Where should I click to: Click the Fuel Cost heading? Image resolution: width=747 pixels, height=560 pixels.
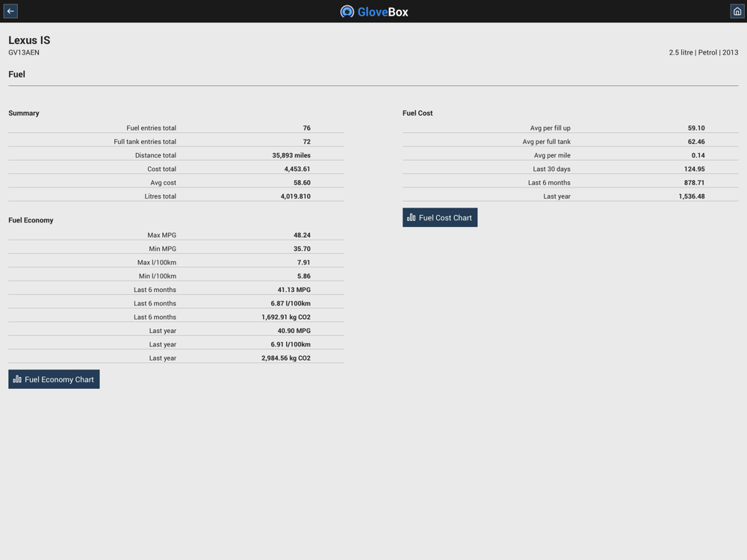(418, 113)
